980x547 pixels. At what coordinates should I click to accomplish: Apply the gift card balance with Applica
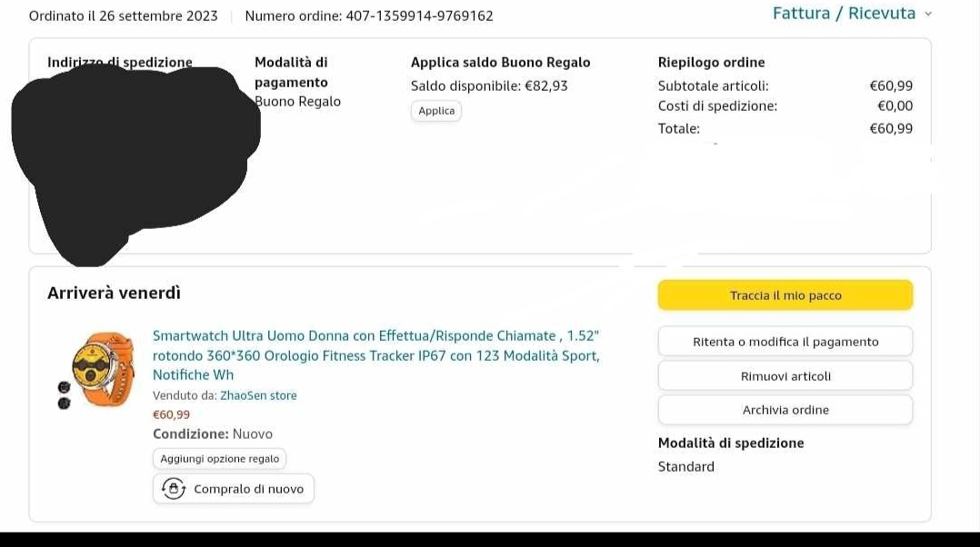click(x=436, y=111)
